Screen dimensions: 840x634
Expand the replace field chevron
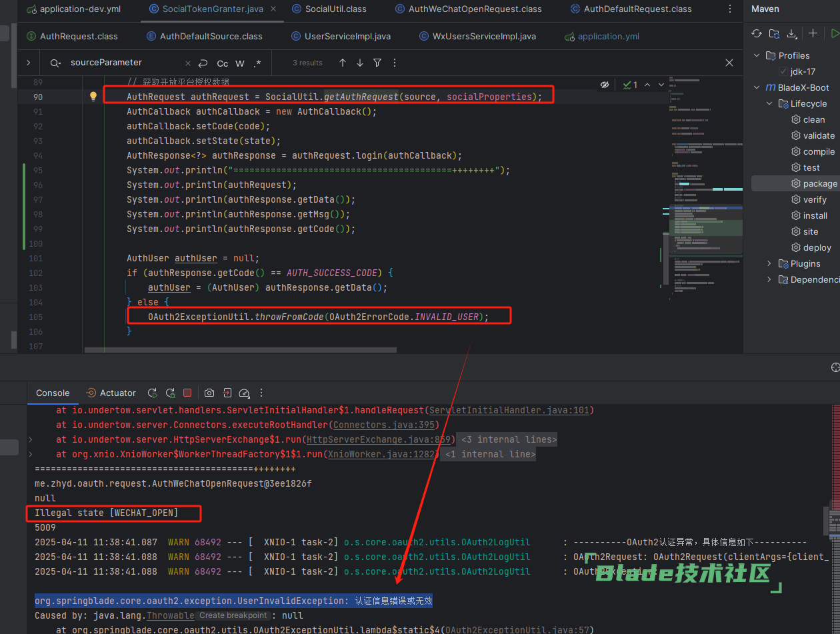point(28,63)
